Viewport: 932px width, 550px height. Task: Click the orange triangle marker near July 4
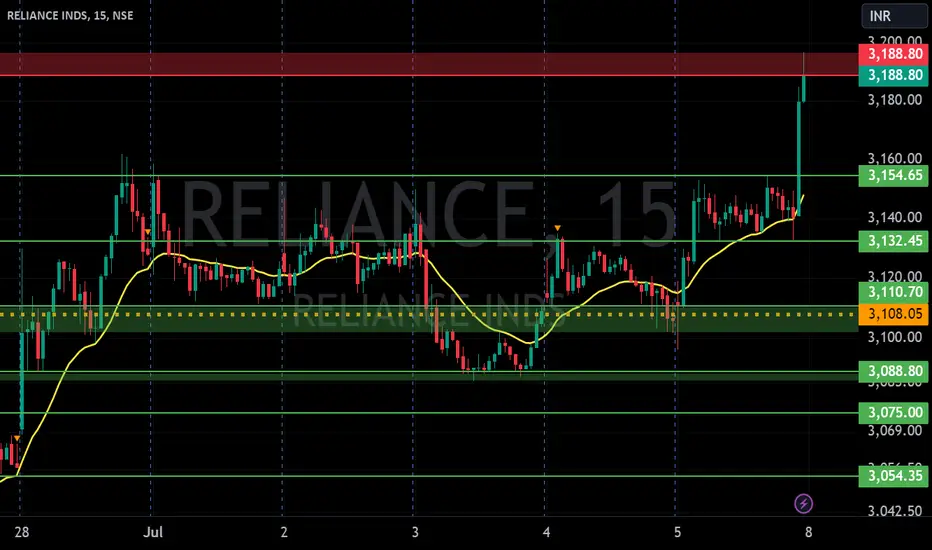click(558, 228)
